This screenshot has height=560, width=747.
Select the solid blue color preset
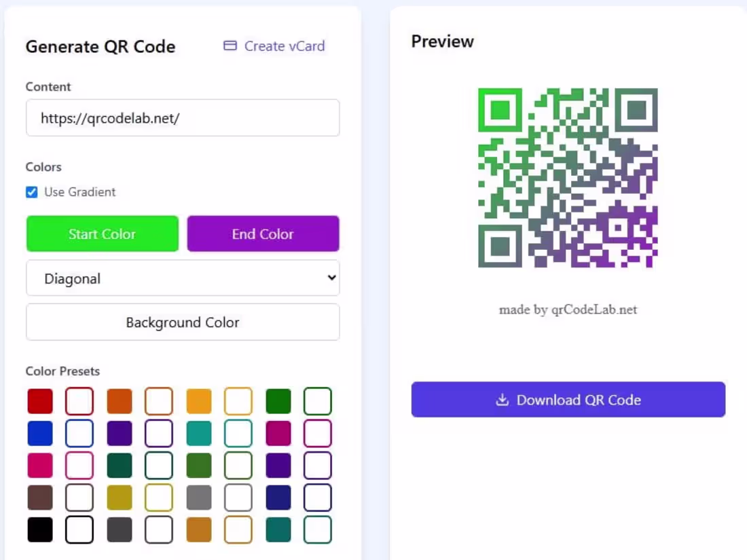[40, 433]
